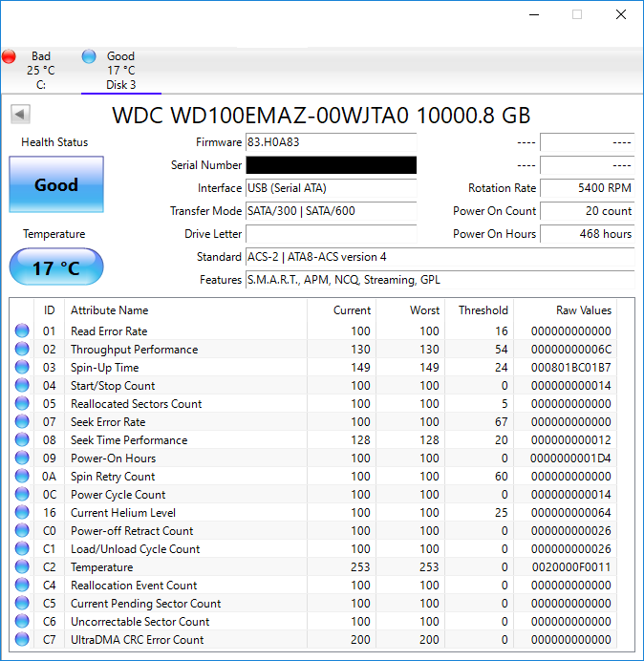
Task: Click the Good health status button
Action: (x=56, y=185)
